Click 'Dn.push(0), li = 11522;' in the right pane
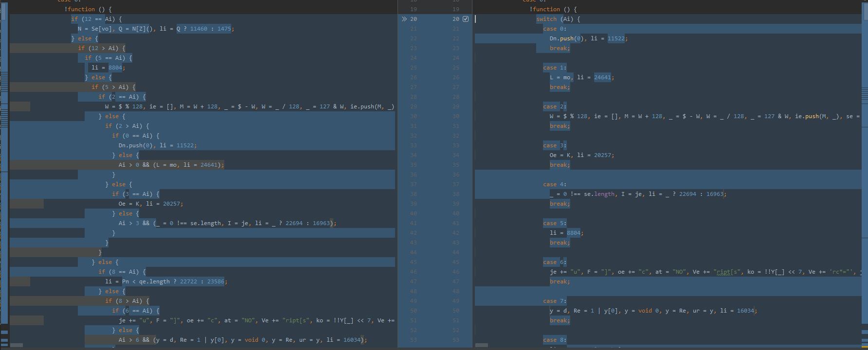The width and height of the screenshot is (868, 350). [589, 38]
